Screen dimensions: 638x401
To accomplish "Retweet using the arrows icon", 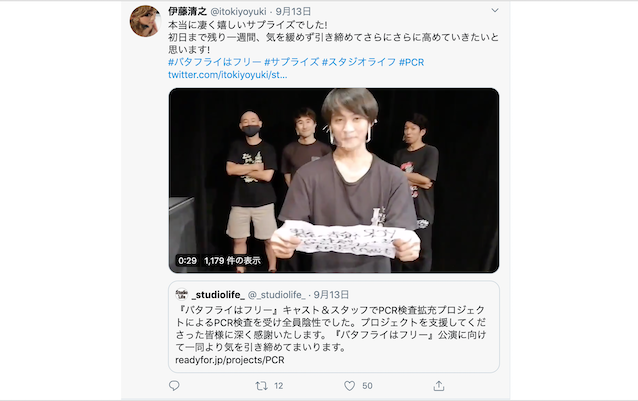I will tap(261, 386).
